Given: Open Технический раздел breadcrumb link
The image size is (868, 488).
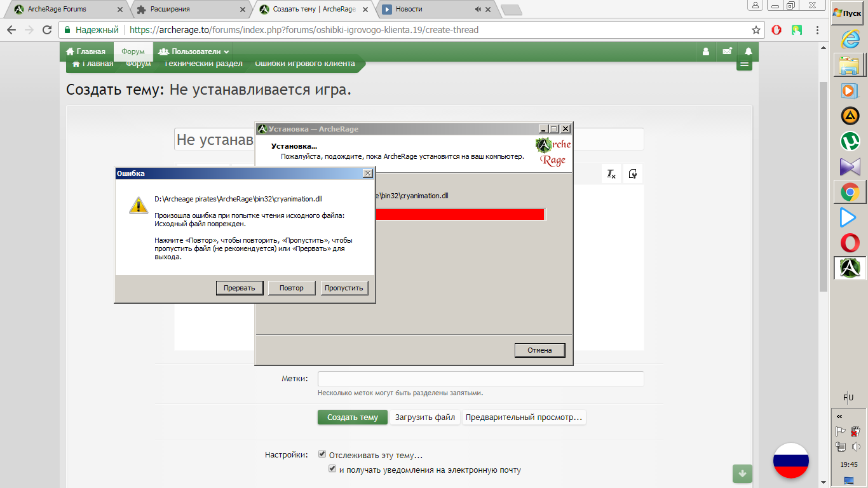Looking at the screenshot, I should point(203,64).
